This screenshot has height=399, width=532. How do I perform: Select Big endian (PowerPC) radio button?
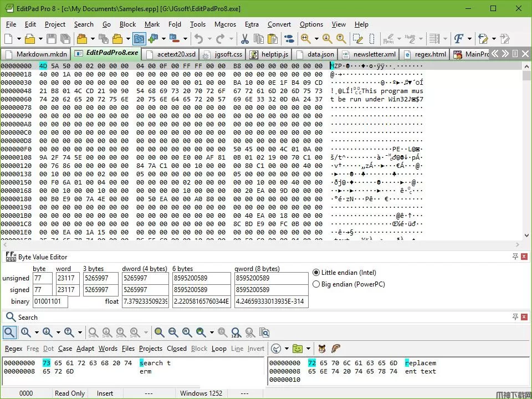316,284
